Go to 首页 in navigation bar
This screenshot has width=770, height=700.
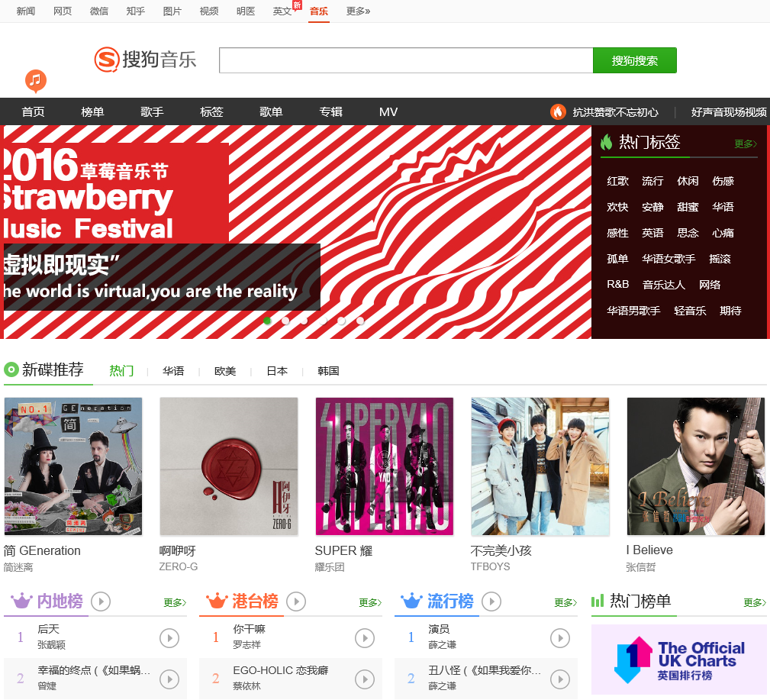[x=33, y=112]
